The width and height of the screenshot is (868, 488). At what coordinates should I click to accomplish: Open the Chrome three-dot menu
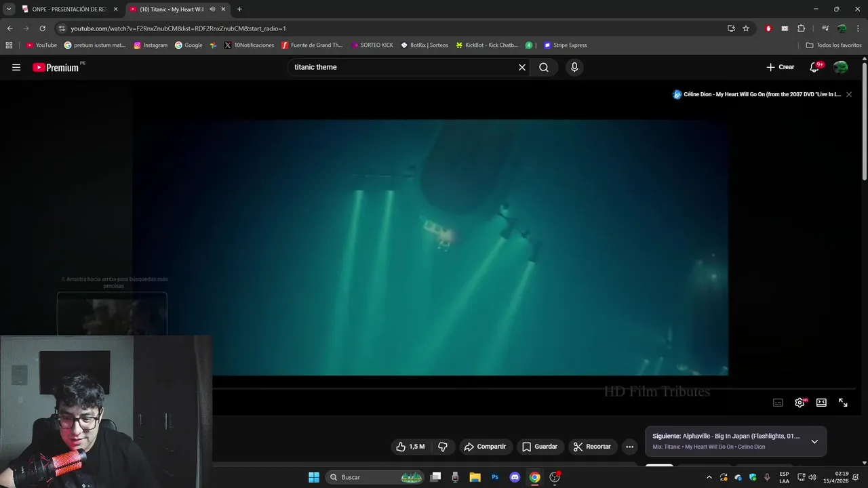859,28
